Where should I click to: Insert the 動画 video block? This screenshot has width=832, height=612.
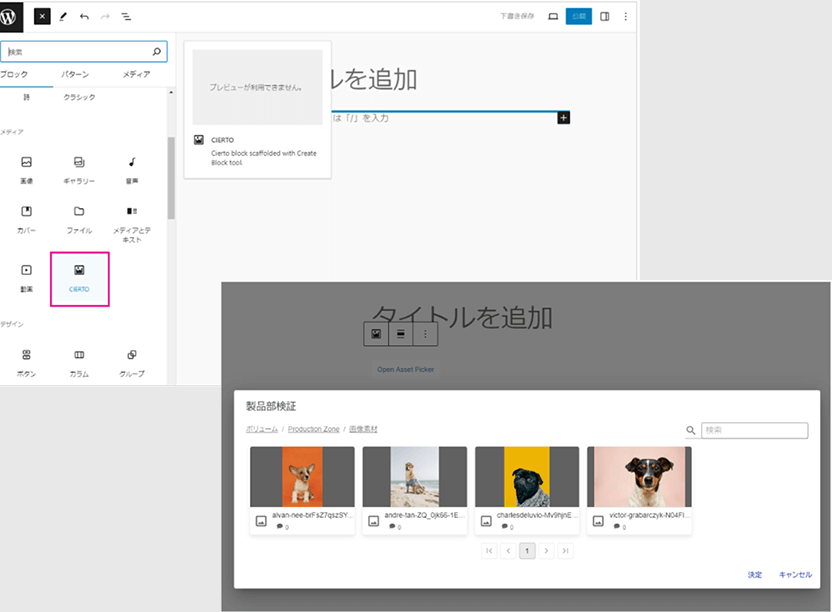click(27, 279)
